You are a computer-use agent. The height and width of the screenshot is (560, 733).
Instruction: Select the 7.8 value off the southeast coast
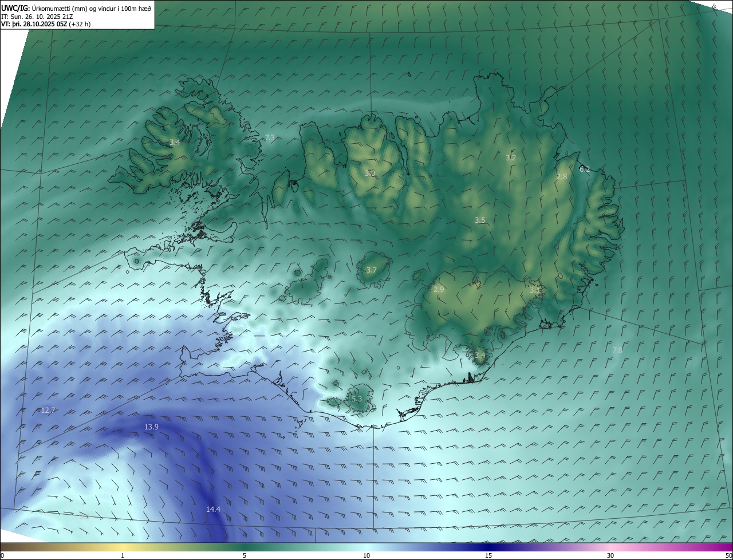(x=617, y=350)
